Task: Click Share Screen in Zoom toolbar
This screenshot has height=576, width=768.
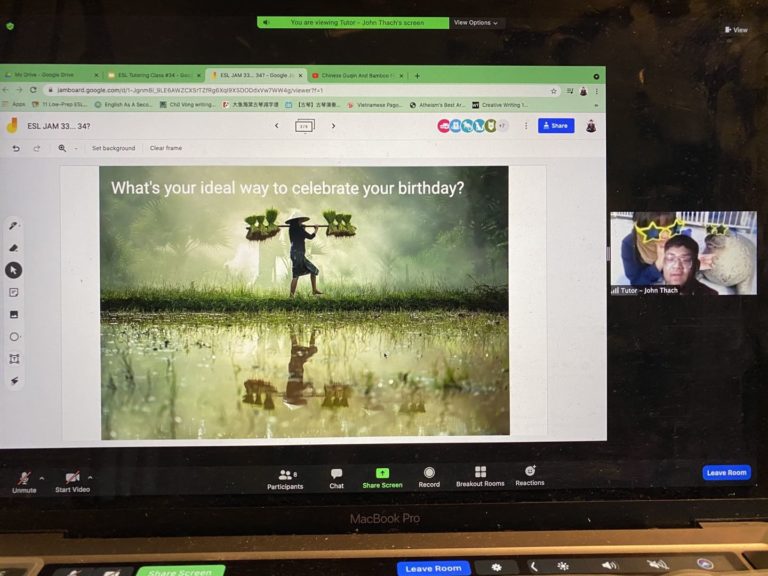Action: point(382,478)
